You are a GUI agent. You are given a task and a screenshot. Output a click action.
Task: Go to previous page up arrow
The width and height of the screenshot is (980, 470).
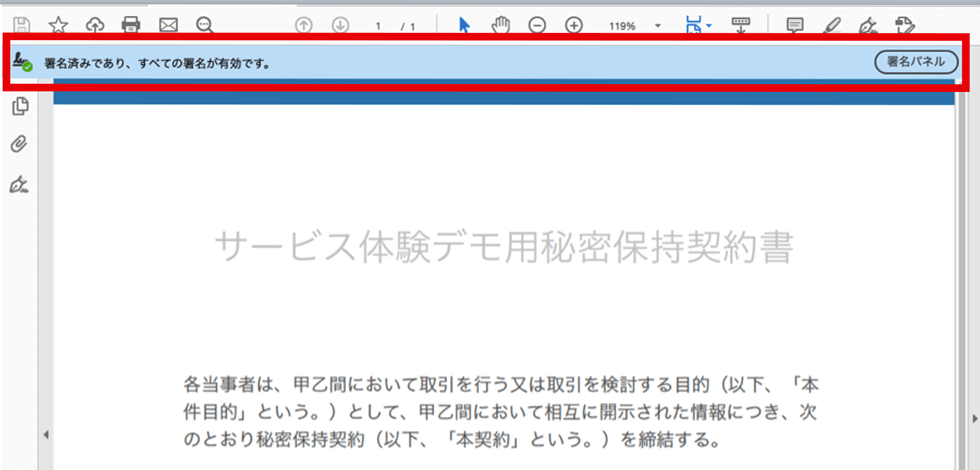[304, 25]
